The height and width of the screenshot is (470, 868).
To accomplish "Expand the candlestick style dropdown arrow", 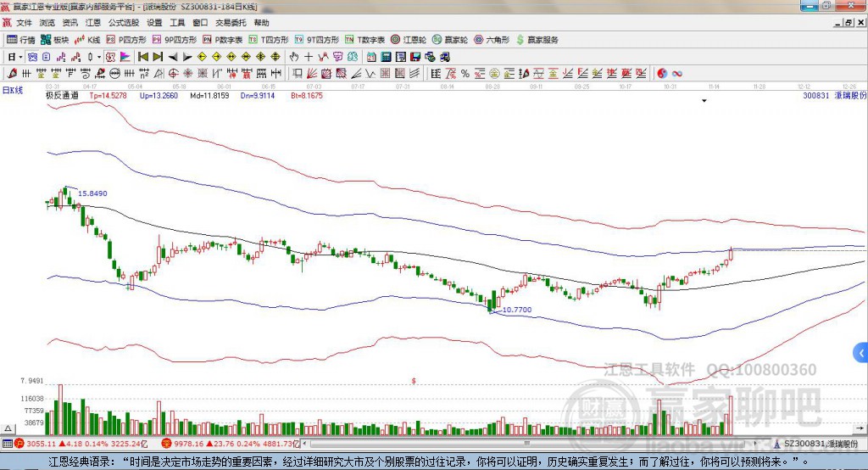I will (x=99, y=57).
